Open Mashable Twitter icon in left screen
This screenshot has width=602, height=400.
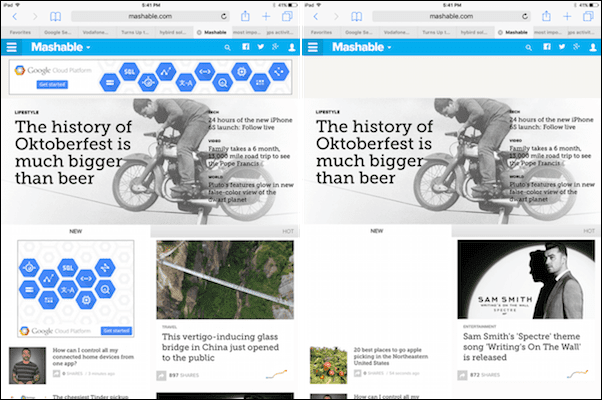point(261,46)
